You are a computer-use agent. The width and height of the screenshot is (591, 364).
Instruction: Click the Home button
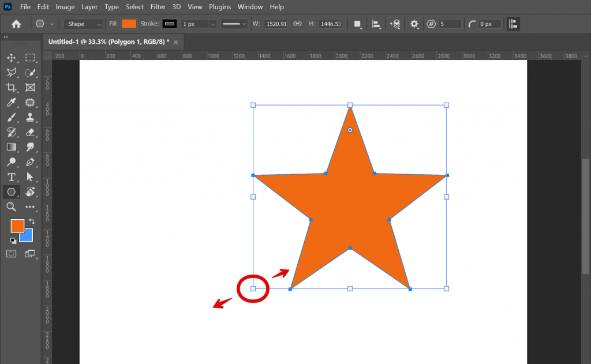[x=16, y=24]
